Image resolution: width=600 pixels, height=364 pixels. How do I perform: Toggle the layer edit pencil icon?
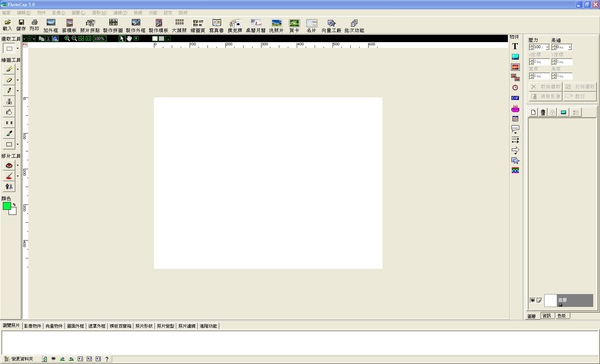coord(539,300)
